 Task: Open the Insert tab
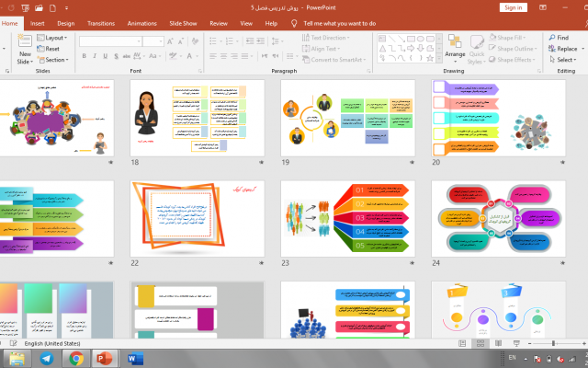pyautogui.click(x=37, y=23)
